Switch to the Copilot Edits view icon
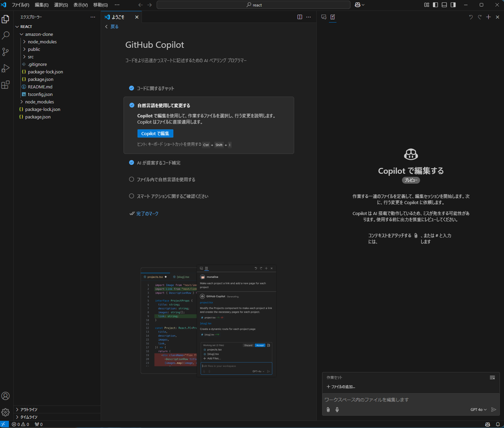The width and height of the screenshot is (504, 428). point(333,17)
